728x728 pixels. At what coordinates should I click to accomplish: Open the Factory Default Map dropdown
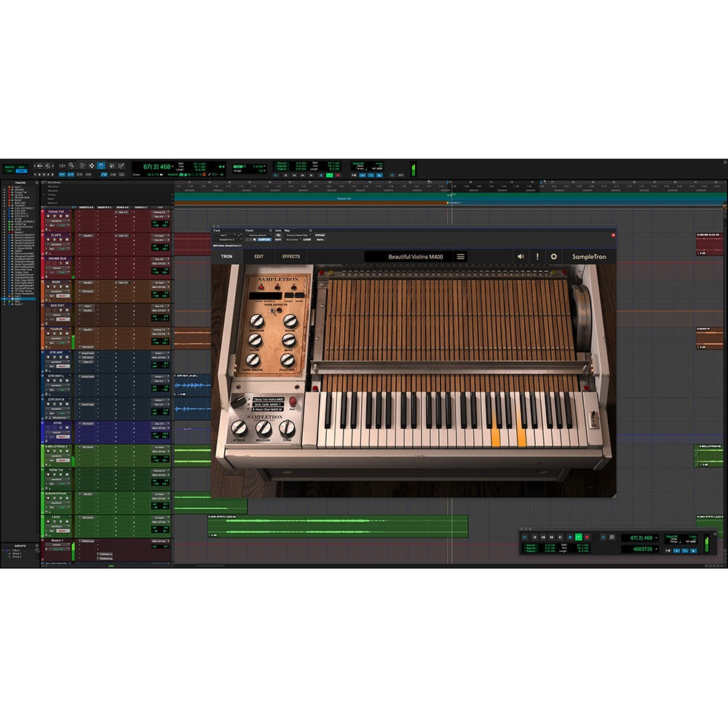(298, 235)
